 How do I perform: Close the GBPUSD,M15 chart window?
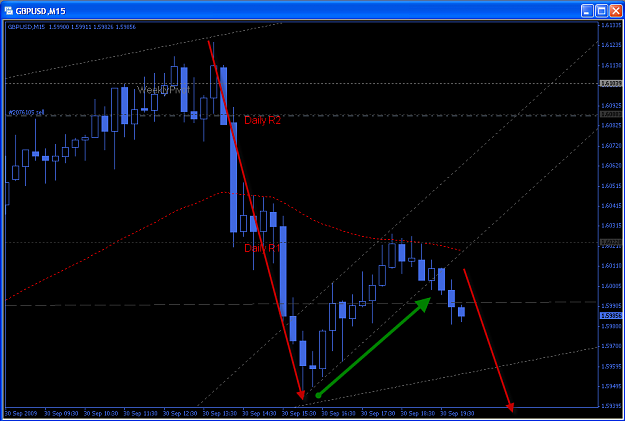[x=615, y=11]
